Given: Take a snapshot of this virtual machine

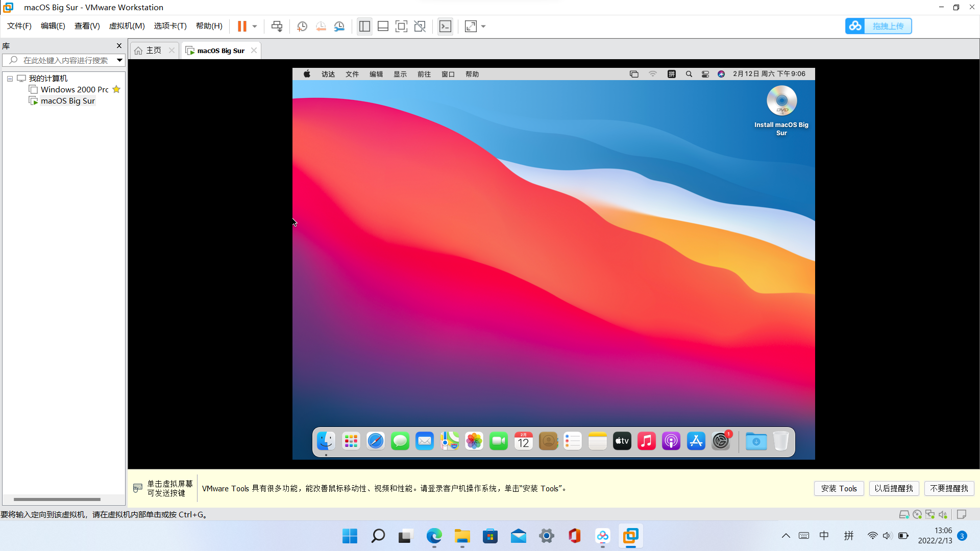Looking at the screenshot, I should point(302,26).
